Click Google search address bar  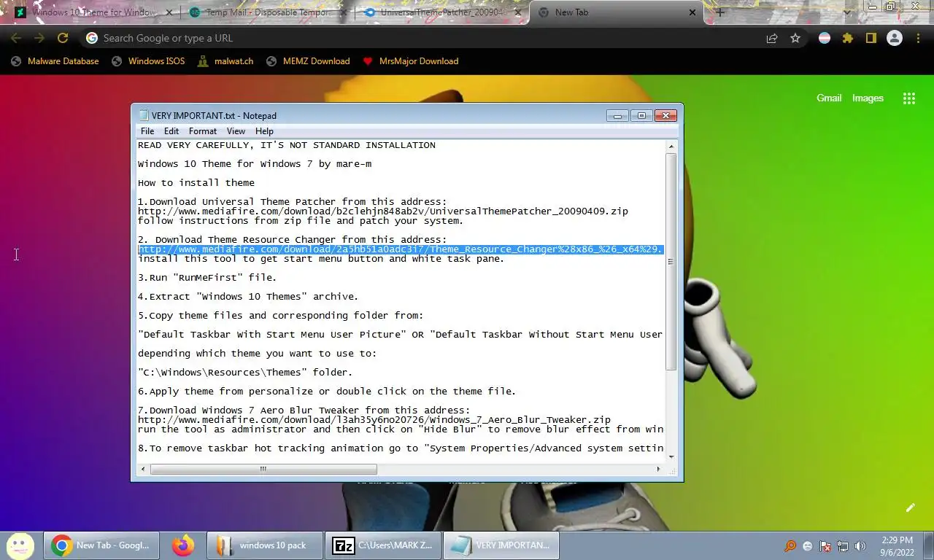pos(420,38)
